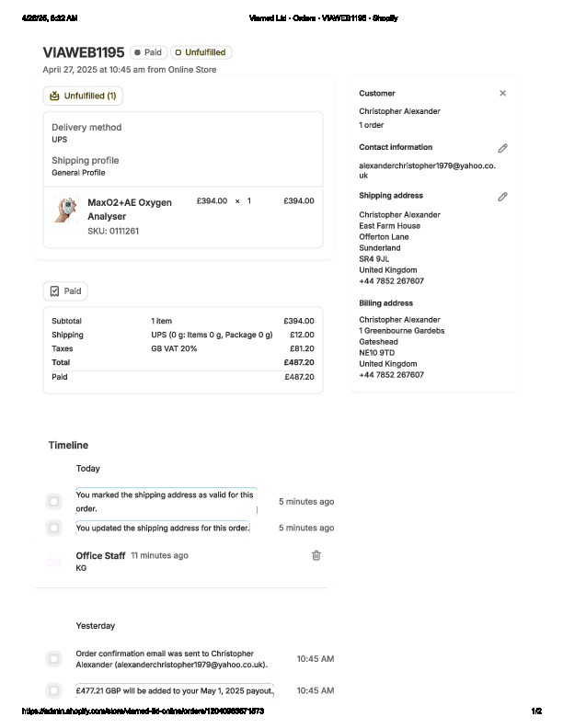The width and height of the screenshot is (563, 728).
Task: Click the order confirmation email event icon
Action: pos(54,658)
